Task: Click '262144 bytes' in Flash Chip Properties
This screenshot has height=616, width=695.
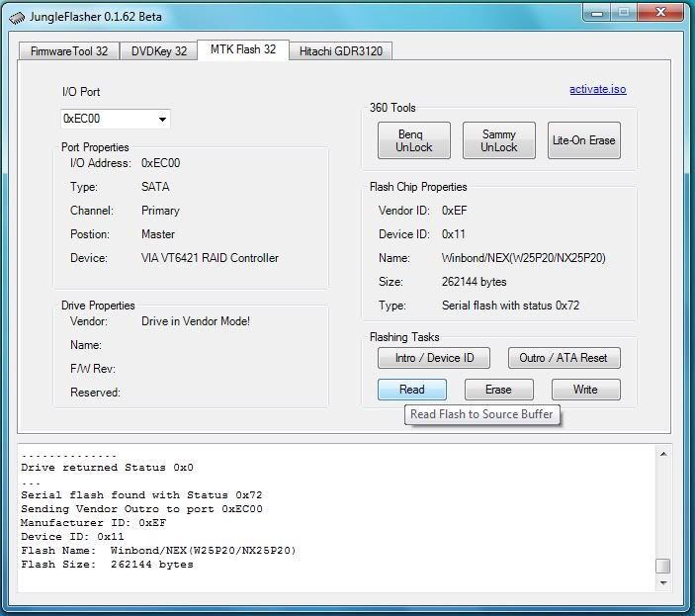Action: [474, 282]
